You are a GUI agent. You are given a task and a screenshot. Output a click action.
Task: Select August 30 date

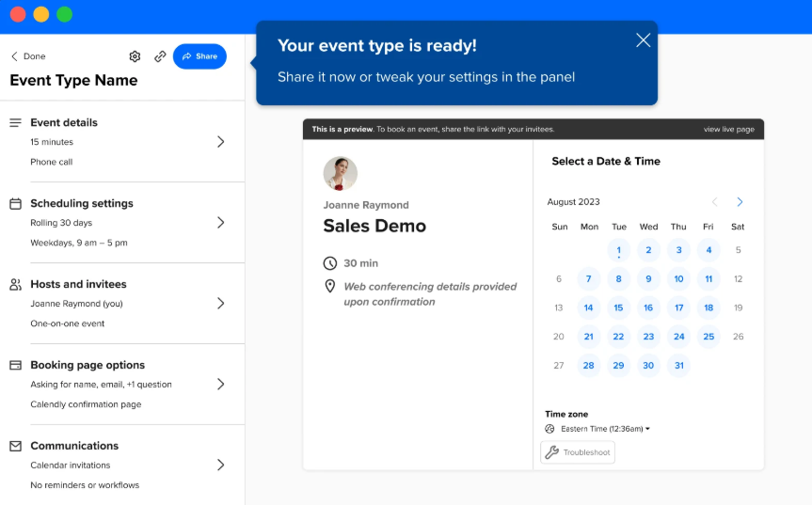coord(648,366)
